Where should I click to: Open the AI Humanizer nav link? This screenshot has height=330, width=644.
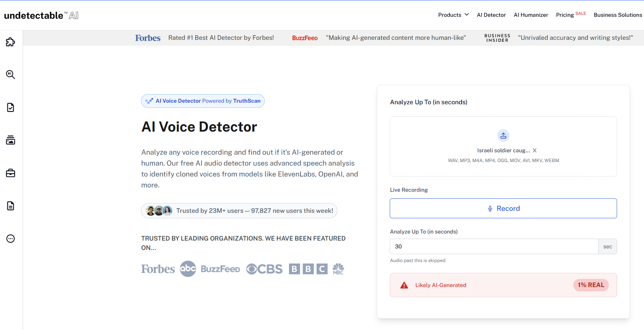click(x=531, y=15)
